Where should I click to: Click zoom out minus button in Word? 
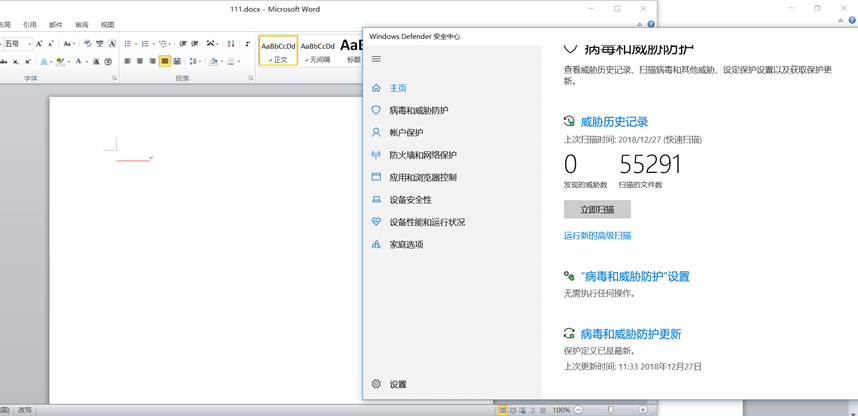tap(578, 410)
